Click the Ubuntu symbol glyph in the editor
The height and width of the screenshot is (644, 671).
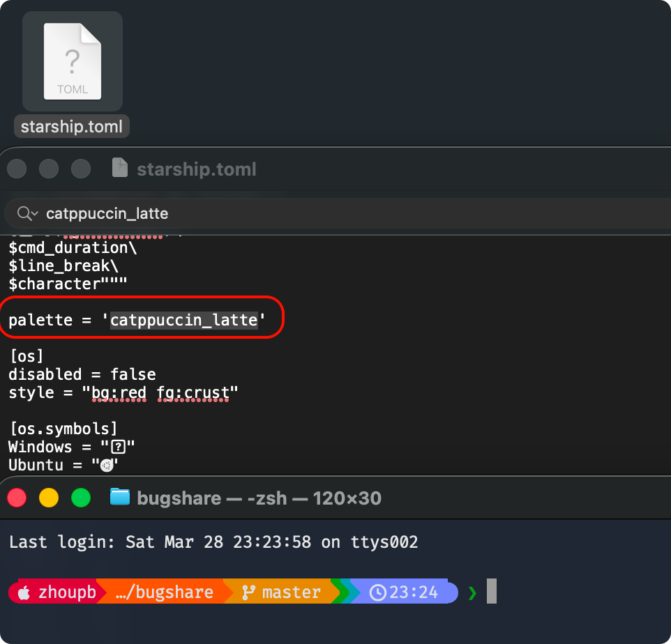click(x=107, y=466)
